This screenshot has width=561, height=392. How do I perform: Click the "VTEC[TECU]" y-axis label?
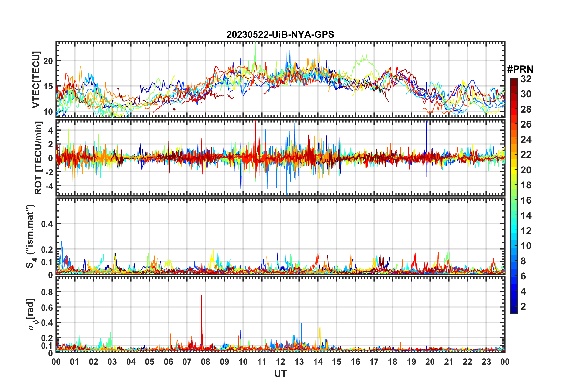tap(36, 80)
